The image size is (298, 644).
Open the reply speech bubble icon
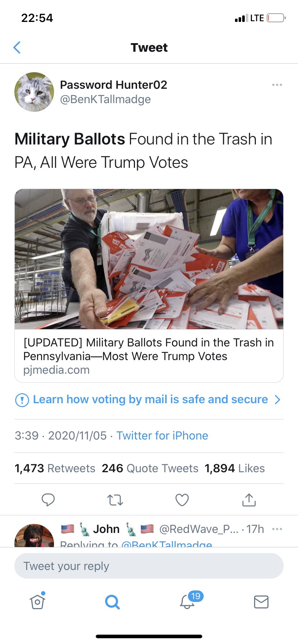(48, 500)
